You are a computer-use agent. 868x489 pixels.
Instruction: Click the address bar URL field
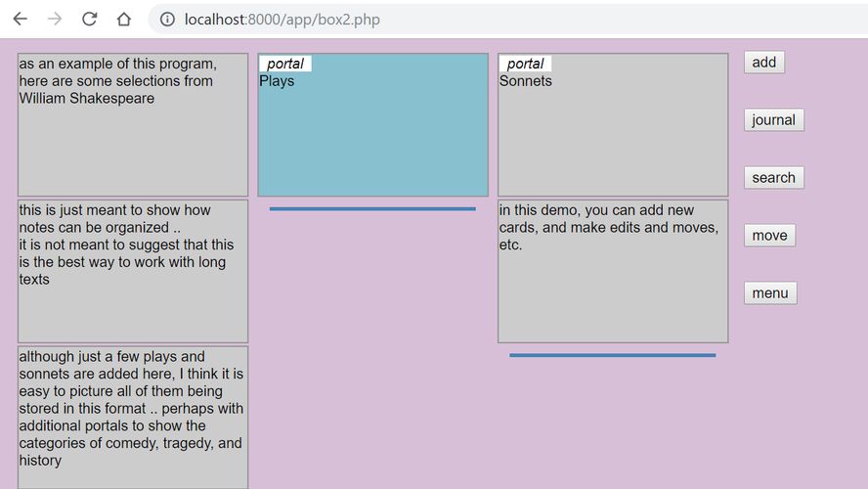(391, 20)
